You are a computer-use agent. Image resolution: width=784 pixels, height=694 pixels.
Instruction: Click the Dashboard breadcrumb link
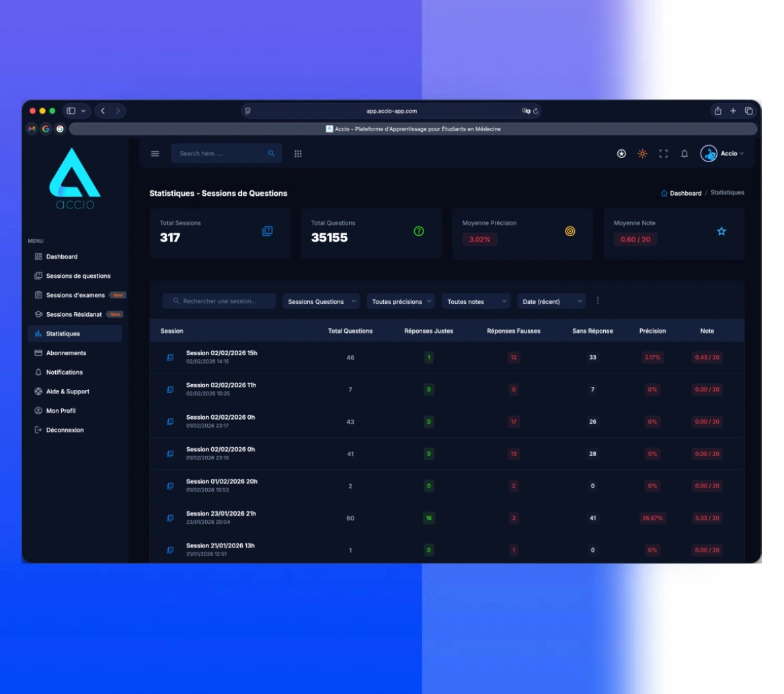click(x=684, y=193)
